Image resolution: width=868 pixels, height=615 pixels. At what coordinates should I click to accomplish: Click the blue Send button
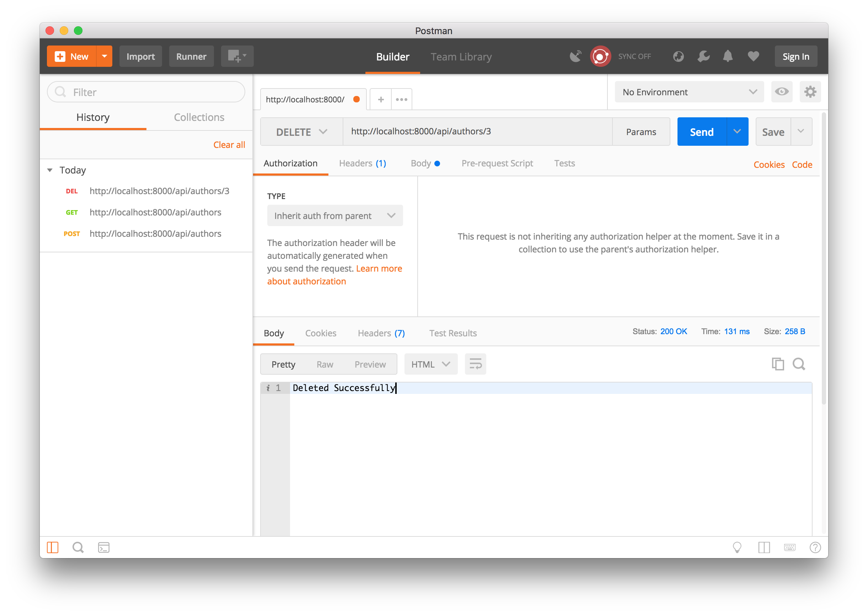tap(701, 132)
